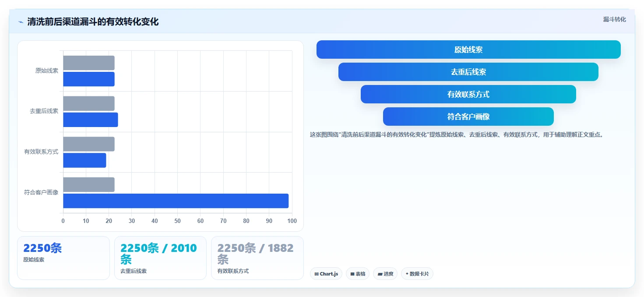
Task: Click the small icon in Chart.js chip
Action: [317, 274]
